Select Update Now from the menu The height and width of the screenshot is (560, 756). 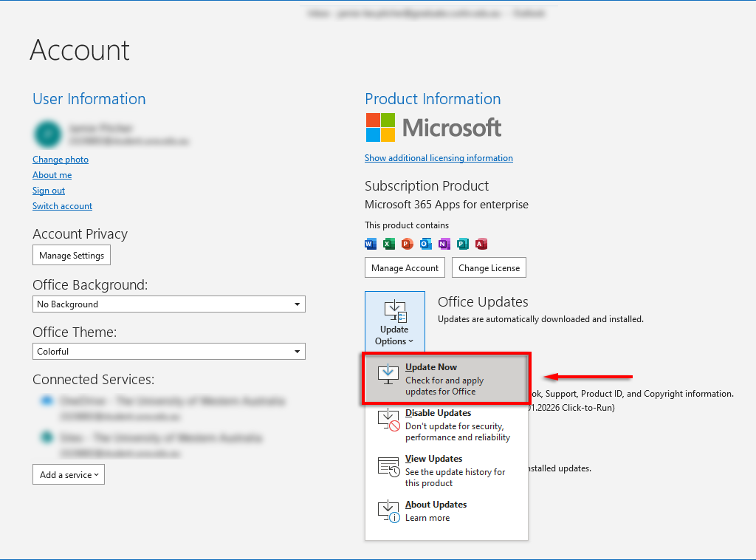coord(446,379)
